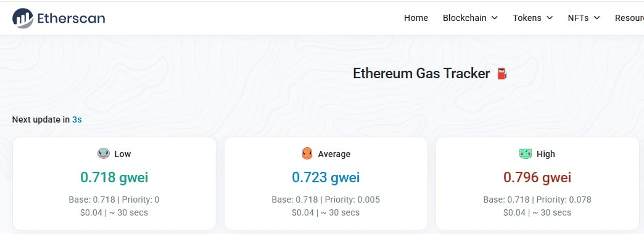Click the High card base and priority text
Viewport: 644px width, 234px height.
(x=537, y=200)
